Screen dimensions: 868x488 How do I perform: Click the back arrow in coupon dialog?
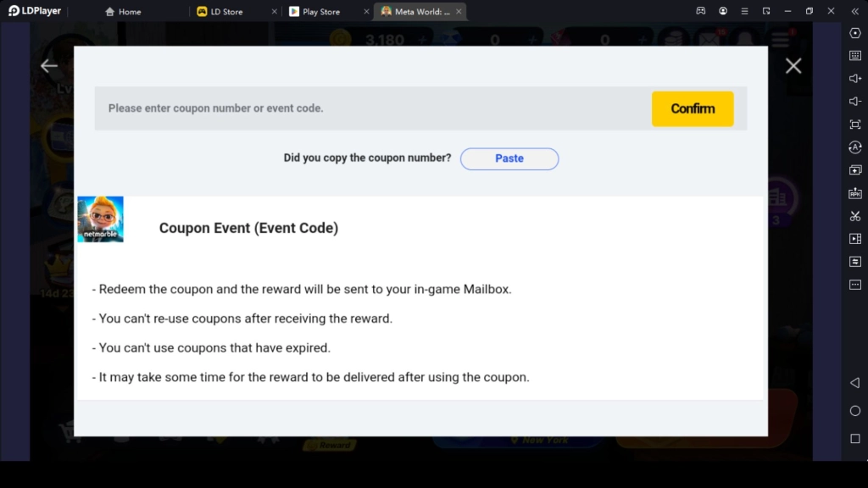[x=48, y=66]
